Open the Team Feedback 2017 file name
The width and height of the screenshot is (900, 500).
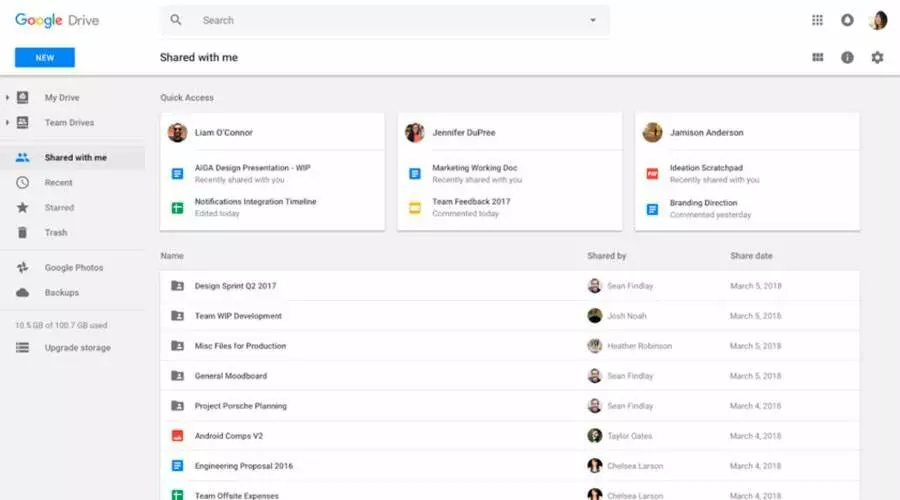coord(471,201)
